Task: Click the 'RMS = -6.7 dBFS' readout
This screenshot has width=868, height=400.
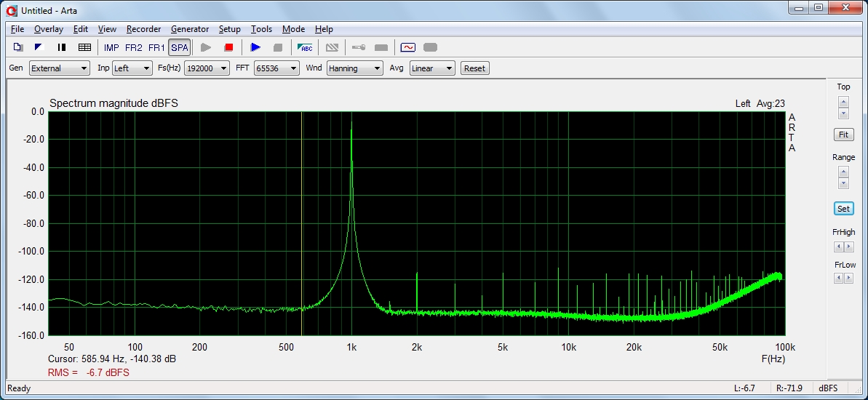Action: tap(89, 373)
